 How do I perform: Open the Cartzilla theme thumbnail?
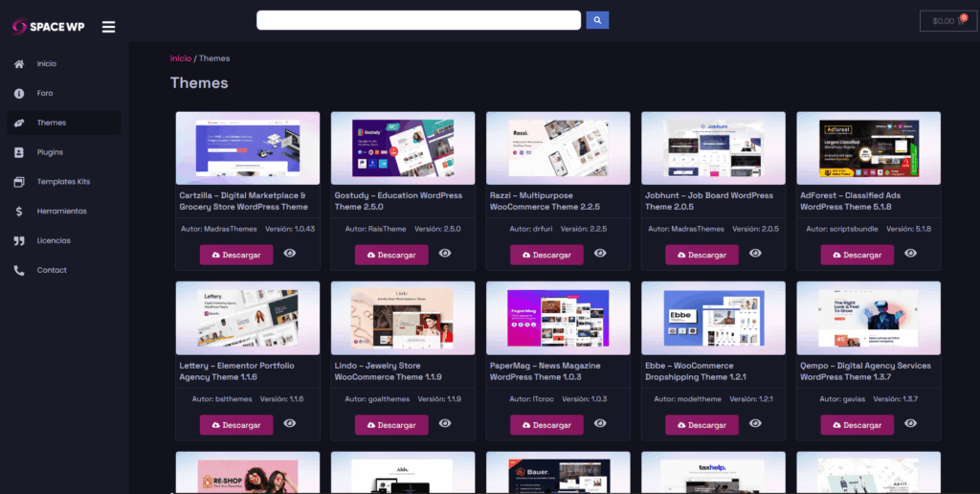tap(248, 148)
